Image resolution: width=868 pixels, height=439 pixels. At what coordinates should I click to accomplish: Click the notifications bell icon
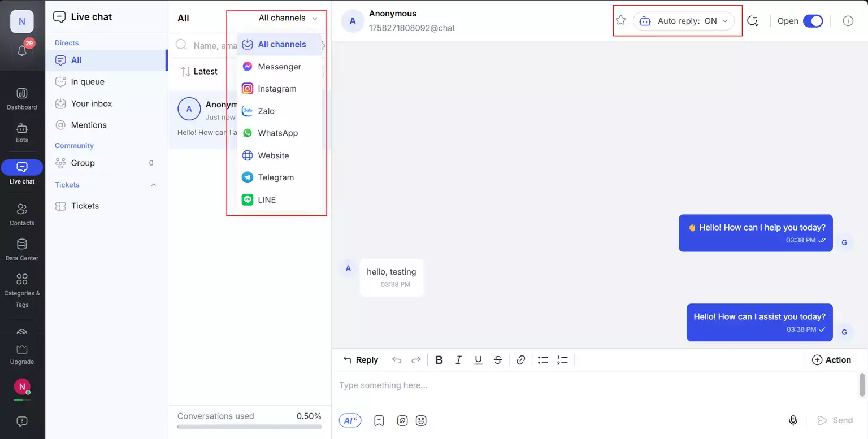coord(22,51)
